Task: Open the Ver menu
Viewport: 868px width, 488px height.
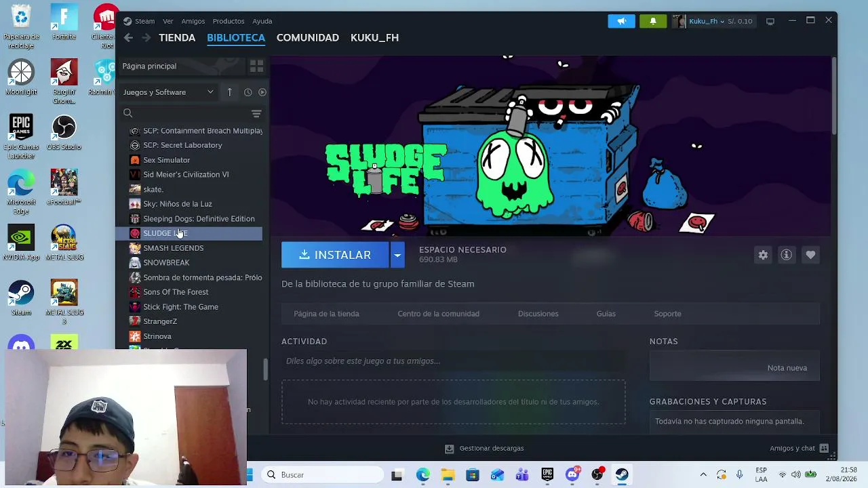Action: pyautogui.click(x=168, y=21)
